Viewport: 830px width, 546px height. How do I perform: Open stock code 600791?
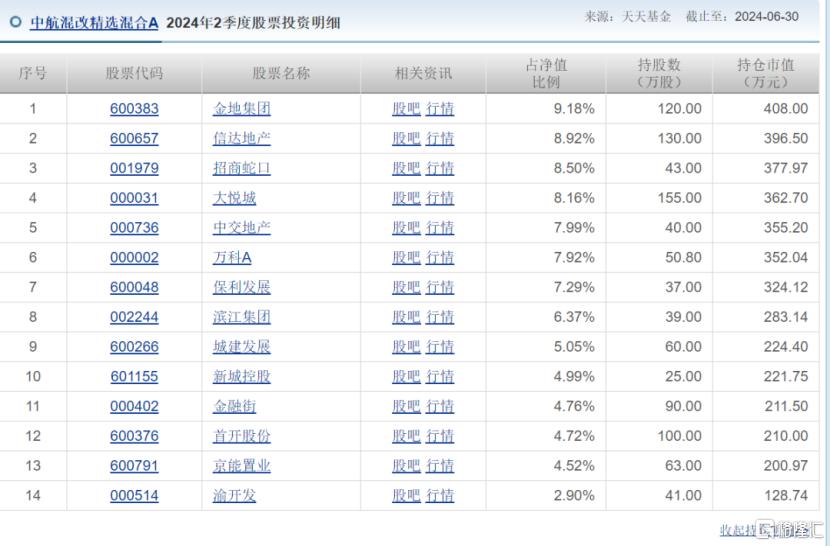click(x=134, y=466)
